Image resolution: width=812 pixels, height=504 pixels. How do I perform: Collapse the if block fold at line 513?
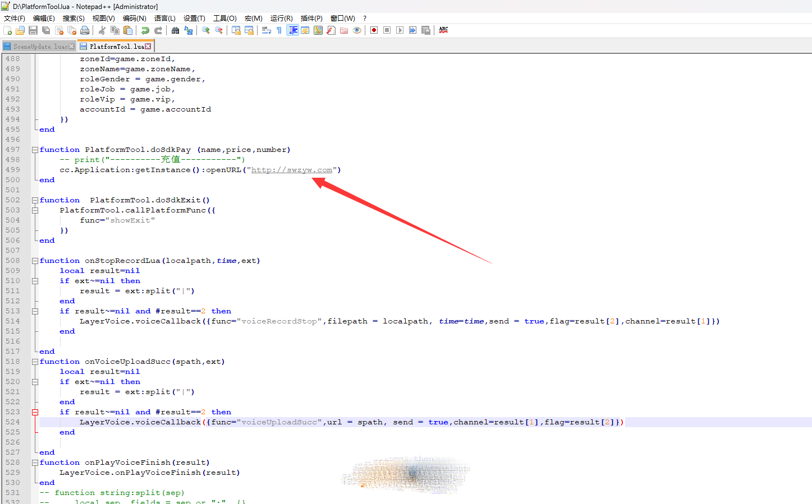point(35,311)
